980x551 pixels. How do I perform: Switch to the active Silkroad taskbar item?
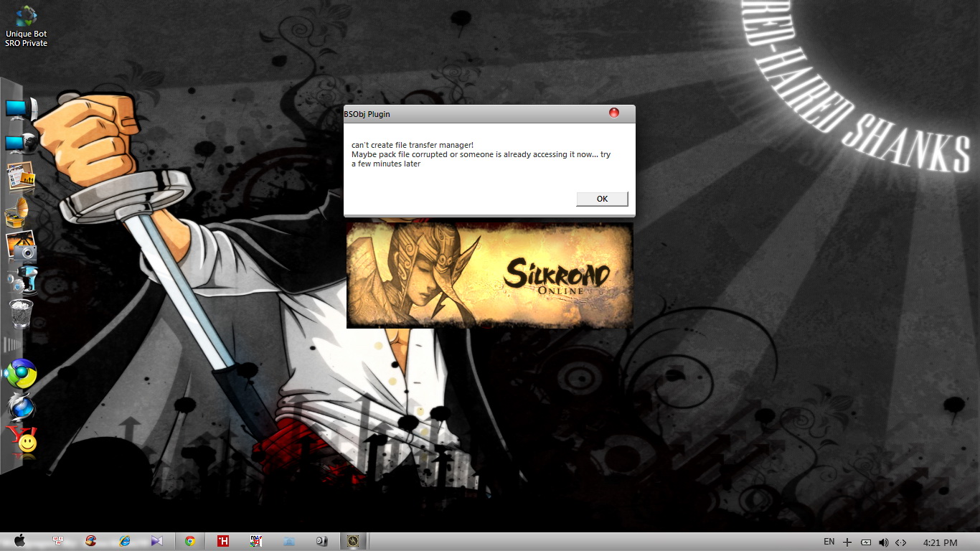pyautogui.click(x=353, y=542)
